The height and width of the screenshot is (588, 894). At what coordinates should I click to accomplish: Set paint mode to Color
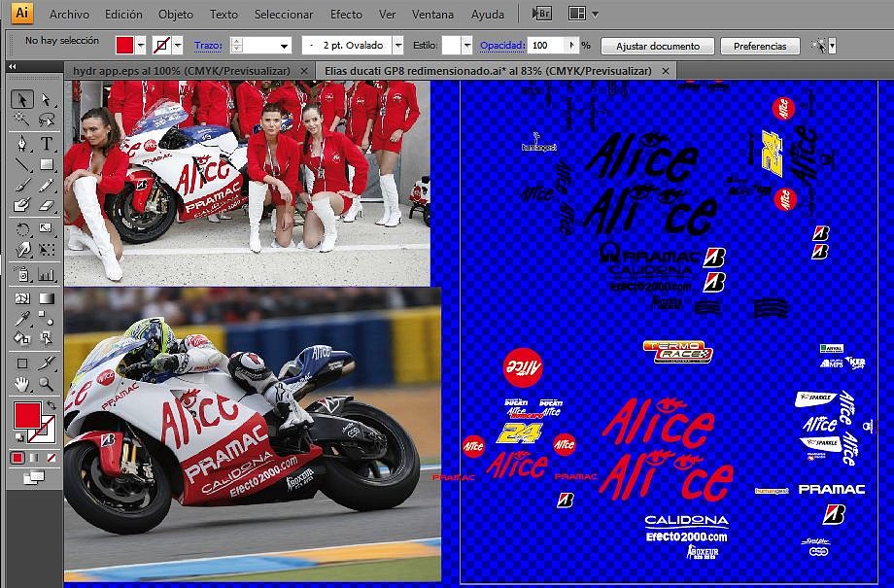point(17,458)
